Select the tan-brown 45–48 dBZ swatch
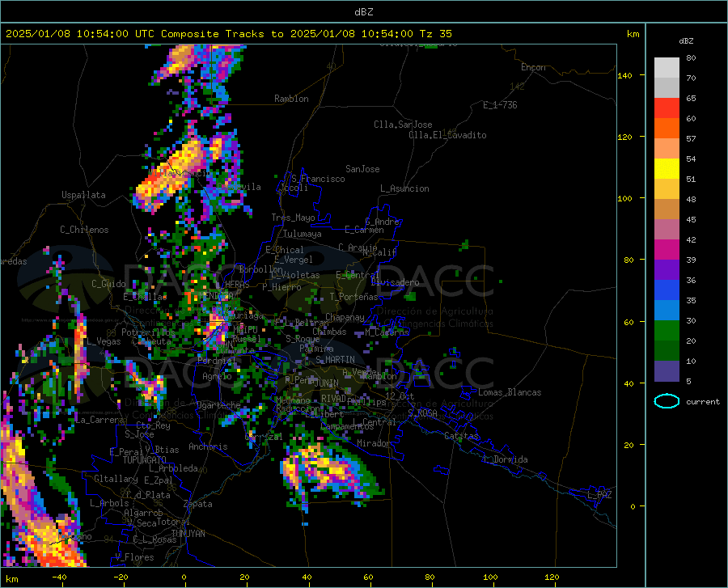This screenshot has height=588, width=728. [667, 209]
